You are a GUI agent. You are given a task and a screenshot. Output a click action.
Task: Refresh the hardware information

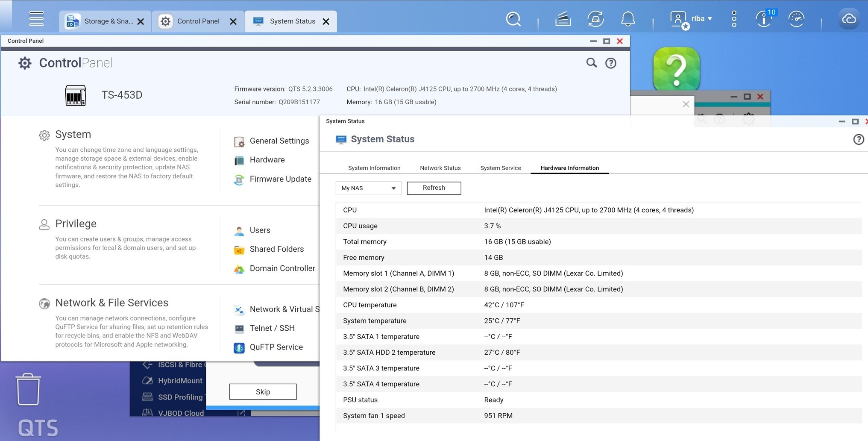pos(434,188)
